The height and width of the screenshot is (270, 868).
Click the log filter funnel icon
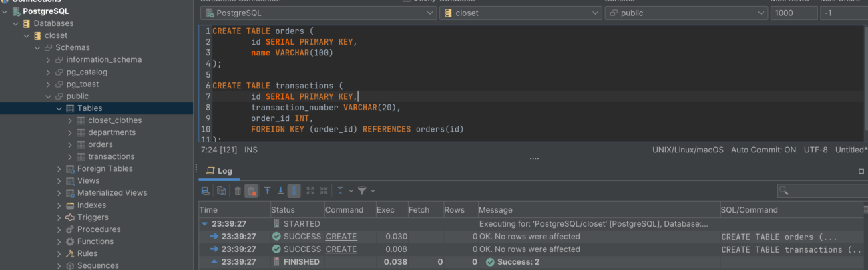coord(362,191)
